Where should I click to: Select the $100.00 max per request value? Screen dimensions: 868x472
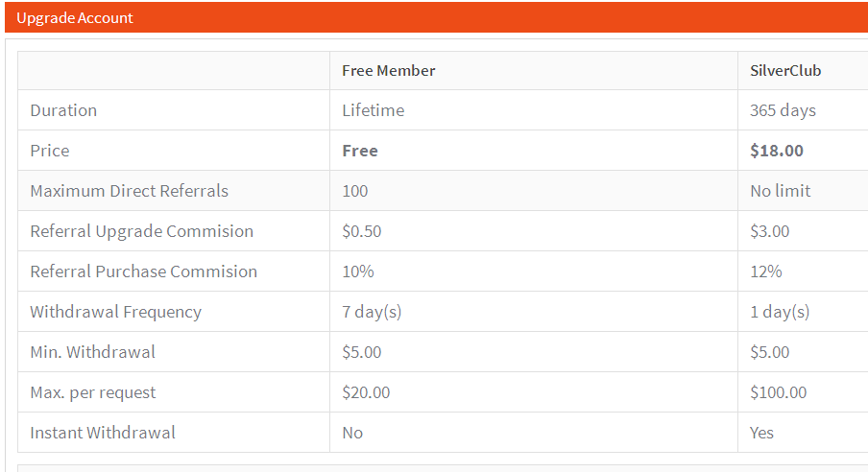click(778, 392)
